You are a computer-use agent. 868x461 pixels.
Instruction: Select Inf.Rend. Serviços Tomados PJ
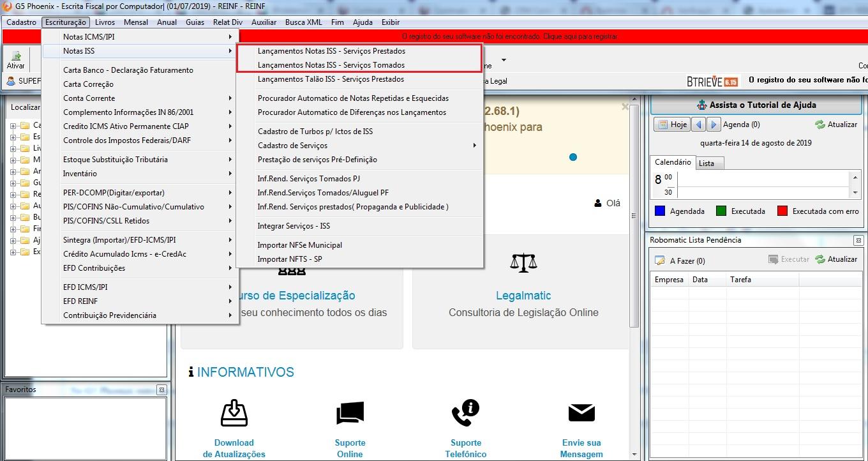coord(359,179)
